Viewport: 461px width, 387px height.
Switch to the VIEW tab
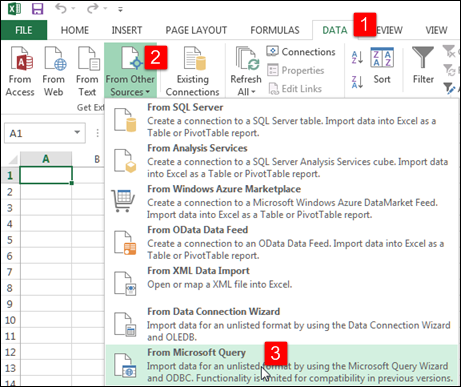click(x=436, y=30)
